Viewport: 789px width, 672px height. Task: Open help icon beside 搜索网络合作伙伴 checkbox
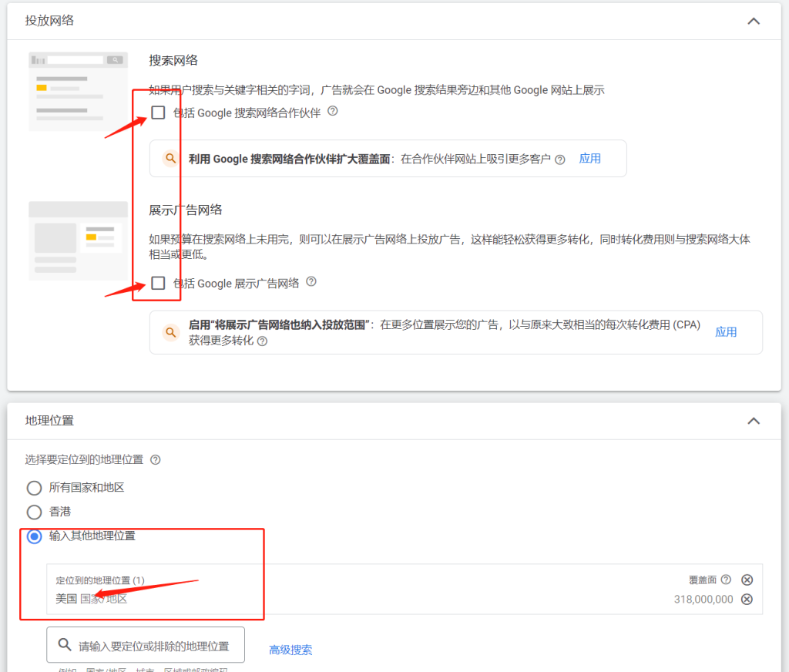click(x=333, y=111)
